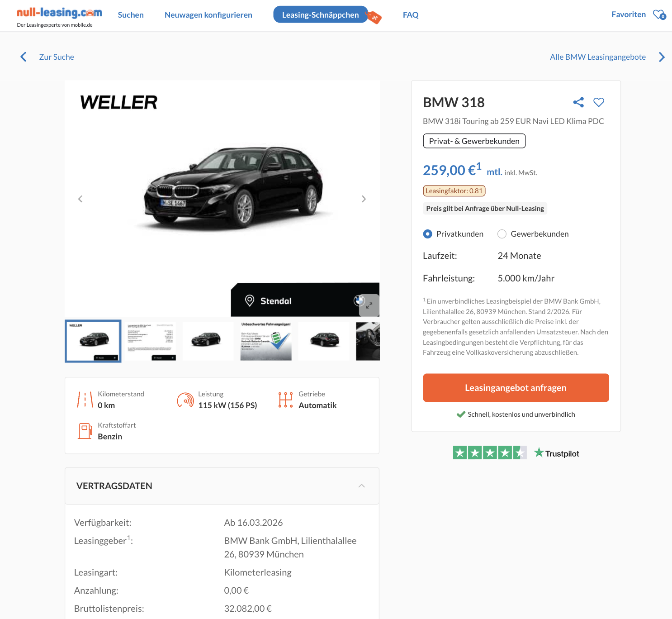Viewport: 672px width, 619px height.
Task: Select the Privatkunden radio button
Action: tap(427, 234)
